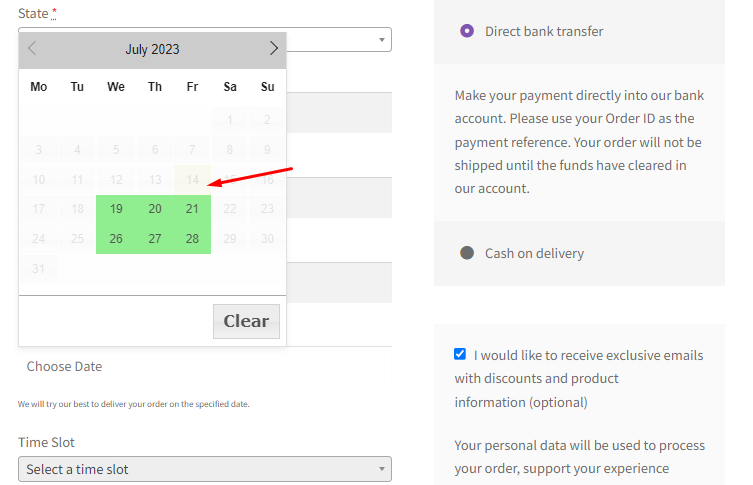
Task: Pick July 19 in the calendar
Action: point(116,209)
